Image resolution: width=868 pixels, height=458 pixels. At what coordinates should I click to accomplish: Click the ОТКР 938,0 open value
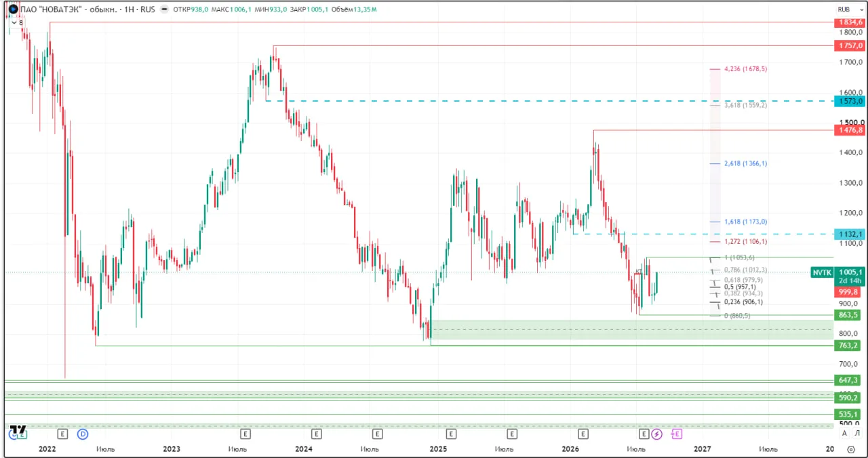coord(189,10)
